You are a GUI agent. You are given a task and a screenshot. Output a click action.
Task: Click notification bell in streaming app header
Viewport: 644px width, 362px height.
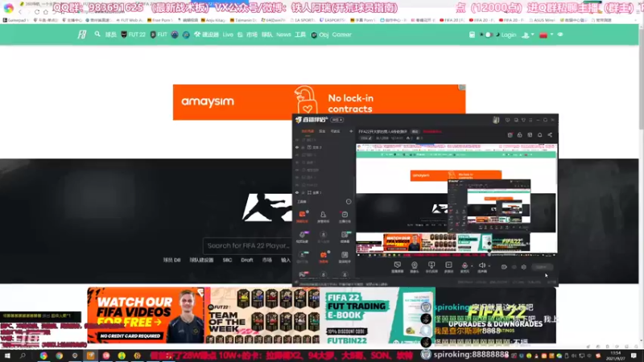539,134
